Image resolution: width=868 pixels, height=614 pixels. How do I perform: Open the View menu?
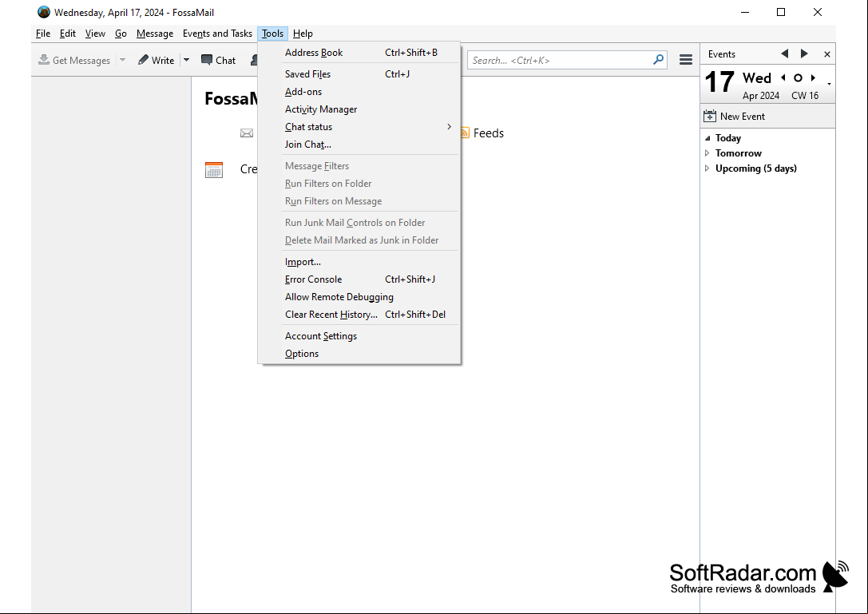pyautogui.click(x=95, y=34)
